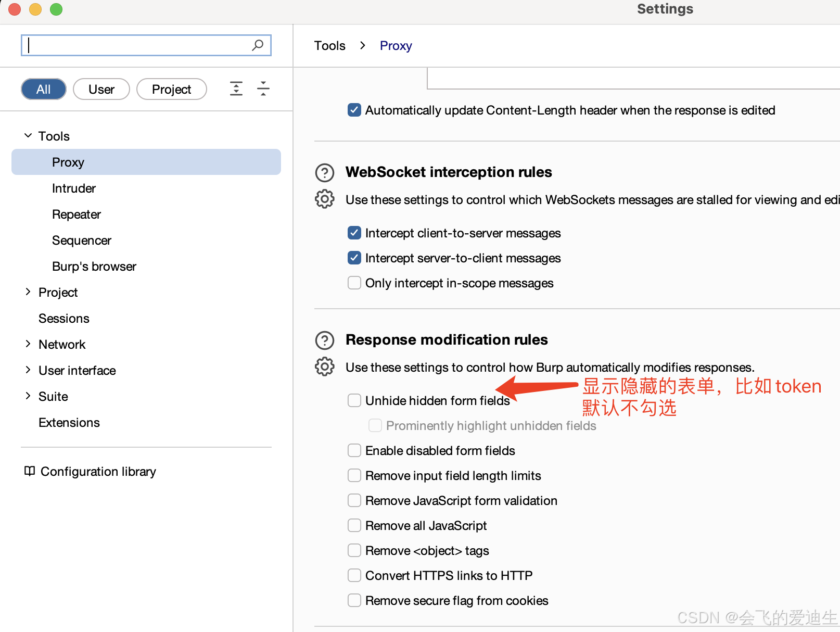
Task: Click the User interface tree label
Action: [78, 370]
